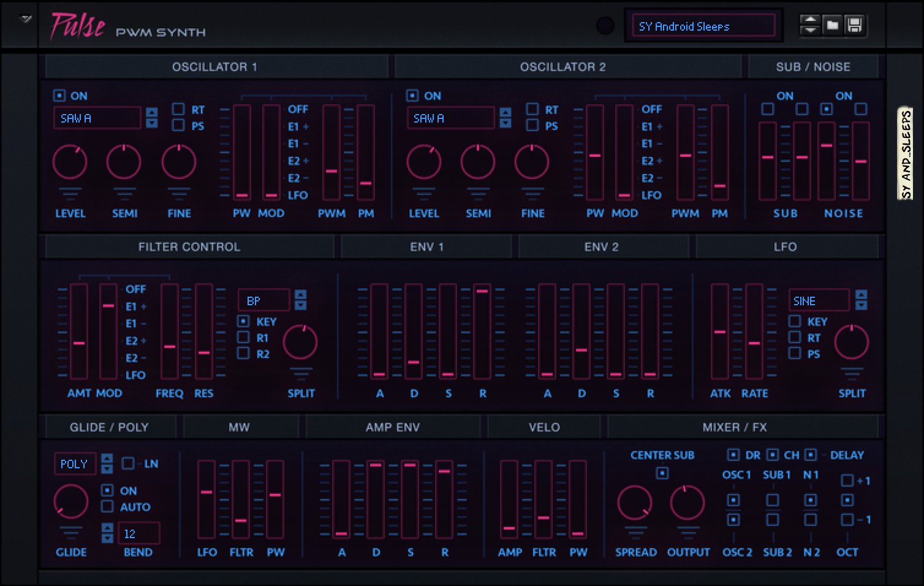Step the BP filter type arrows
This screenshot has height=586, width=924.
(x=300, y=300)
